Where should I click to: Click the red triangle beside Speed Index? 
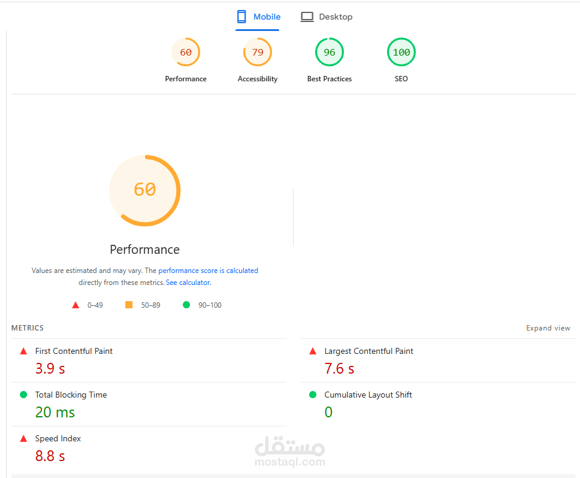(23, 439)
